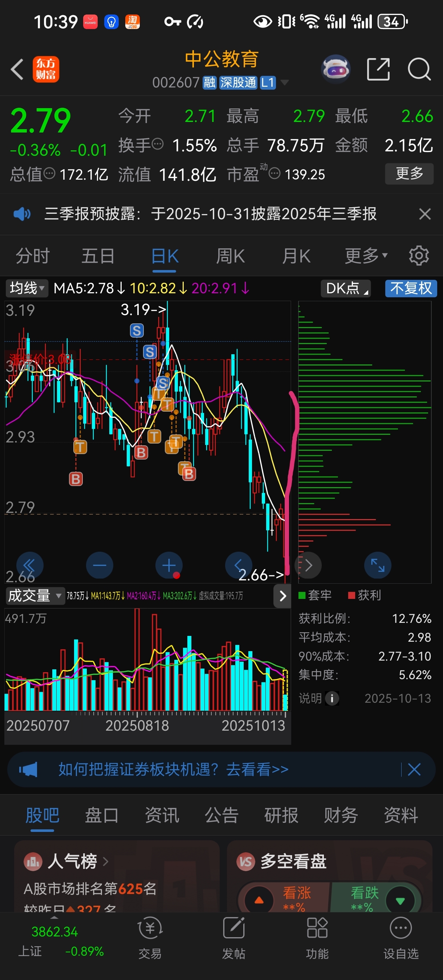Tap the back arrow icon
443x980 pixels.
point(17,69)
